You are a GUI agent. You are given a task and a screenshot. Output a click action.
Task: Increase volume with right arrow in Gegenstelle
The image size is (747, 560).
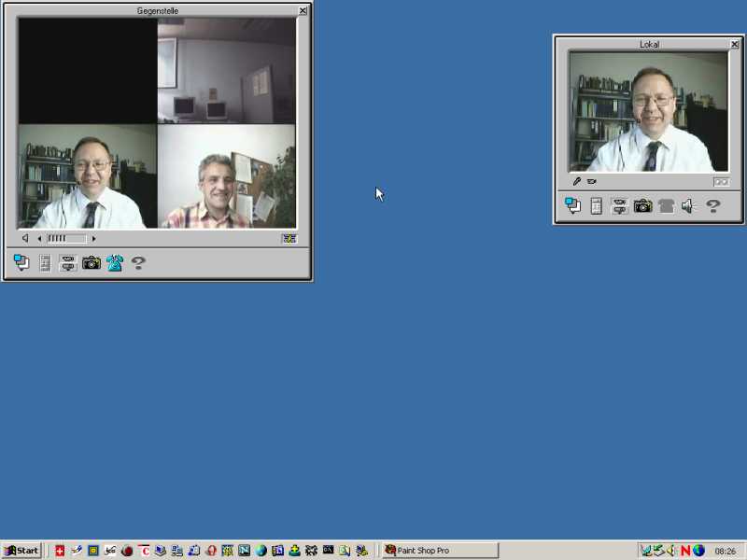[94, 239]
